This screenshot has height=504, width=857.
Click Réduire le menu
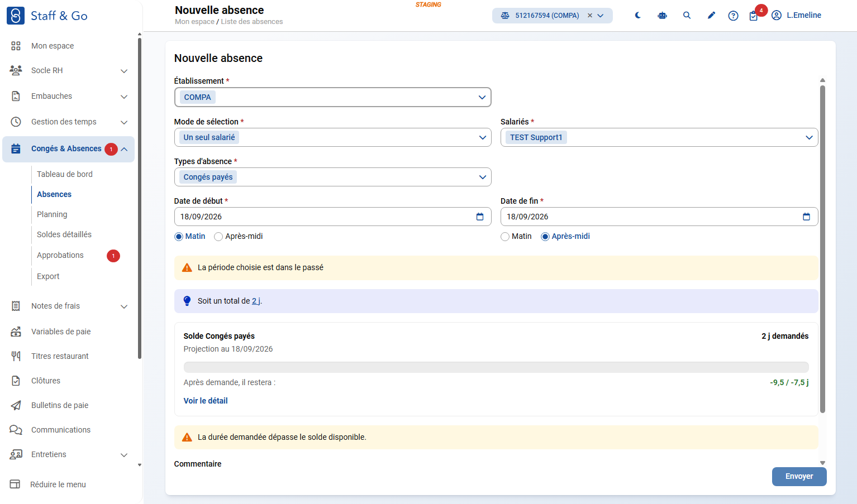[58, 484]
